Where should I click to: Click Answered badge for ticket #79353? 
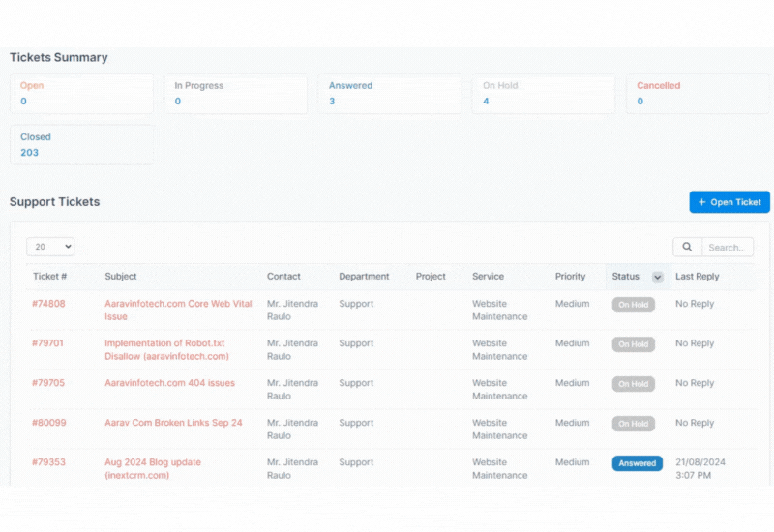pos(638,463)
